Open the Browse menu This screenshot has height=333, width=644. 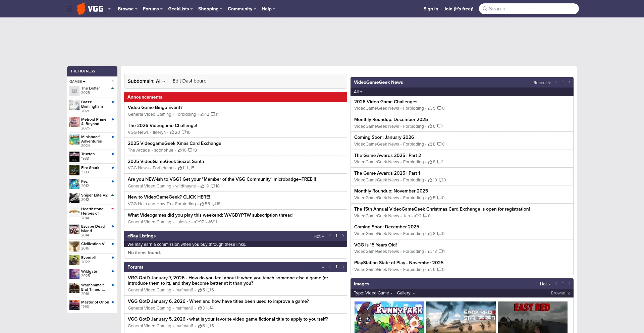(x=127, y=9)
